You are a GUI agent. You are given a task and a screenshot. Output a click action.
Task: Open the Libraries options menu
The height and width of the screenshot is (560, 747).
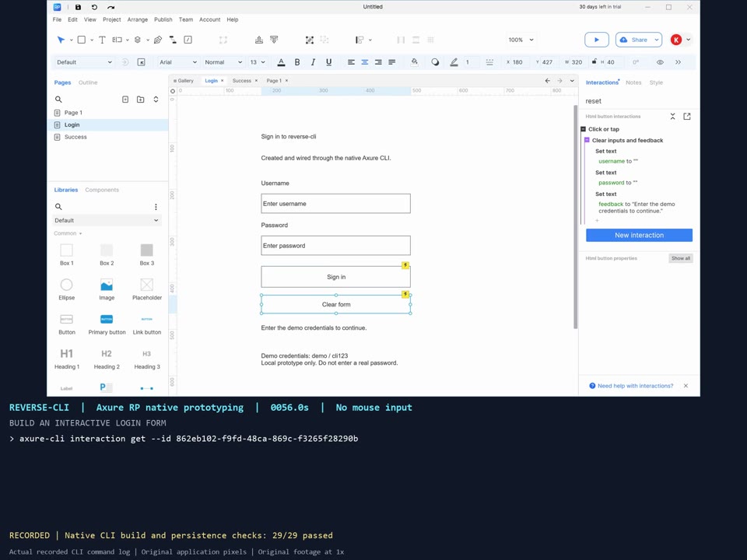point(156,207)
